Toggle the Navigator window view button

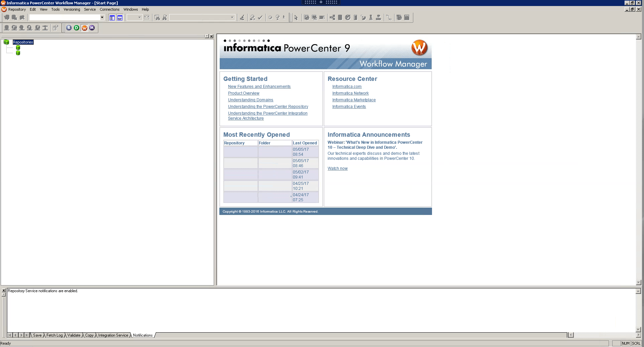point(112,17)
